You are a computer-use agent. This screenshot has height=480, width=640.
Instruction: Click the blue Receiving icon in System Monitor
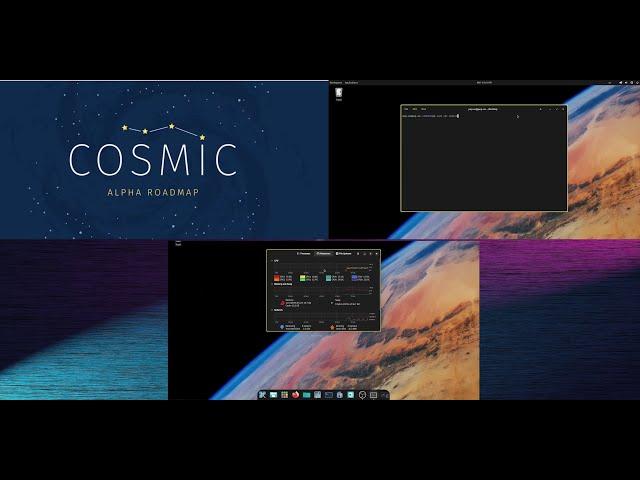pyautogui.click(x=282, y=327)
